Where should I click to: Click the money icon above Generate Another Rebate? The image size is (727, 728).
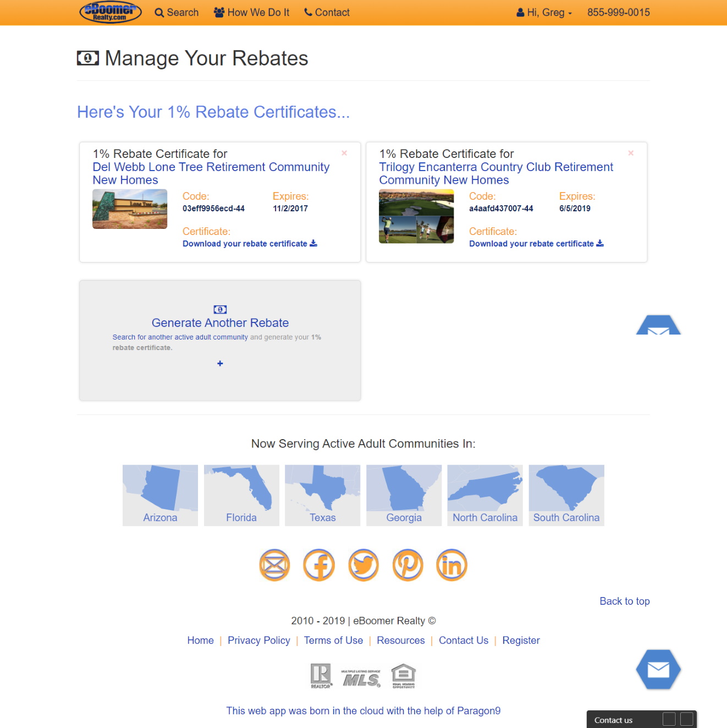pos(220,310)
